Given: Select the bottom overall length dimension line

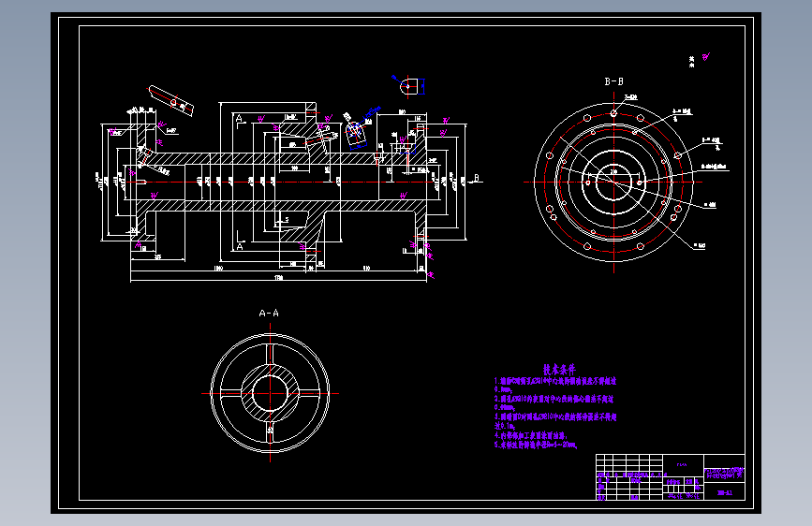Looking at the screenshot, I should 278,281.
